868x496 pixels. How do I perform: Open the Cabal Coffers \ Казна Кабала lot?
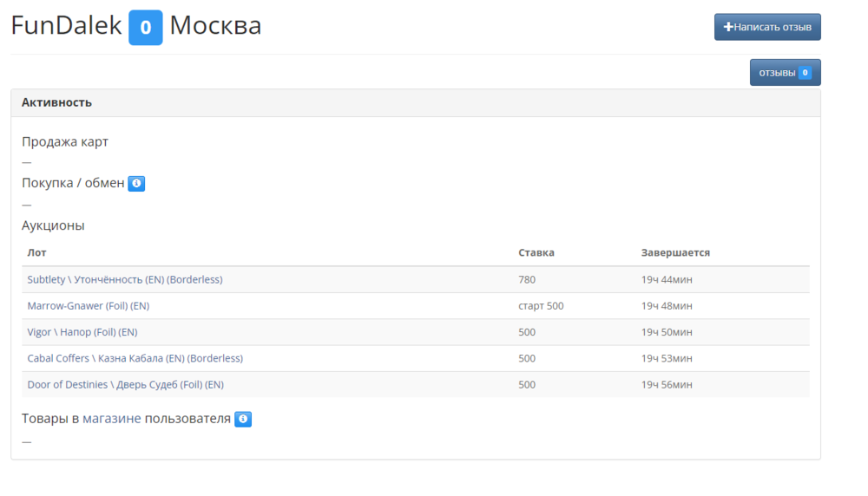coord(135,358)
